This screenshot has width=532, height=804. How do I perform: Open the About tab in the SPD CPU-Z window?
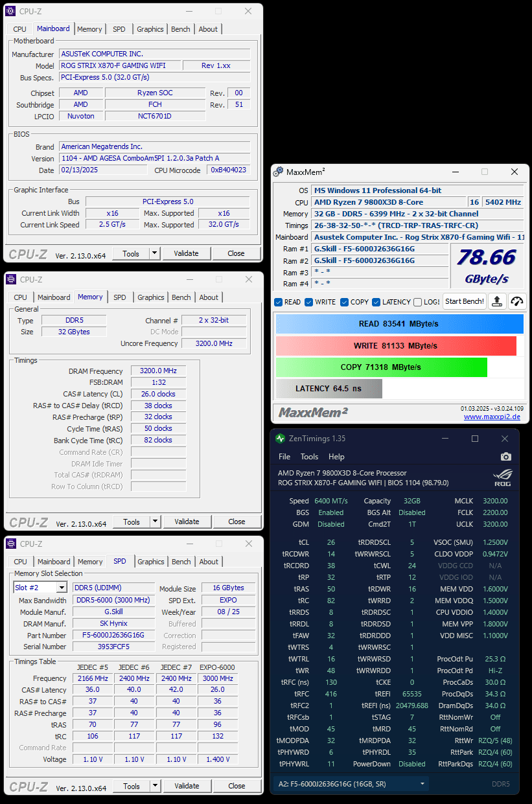pos(209,562)
